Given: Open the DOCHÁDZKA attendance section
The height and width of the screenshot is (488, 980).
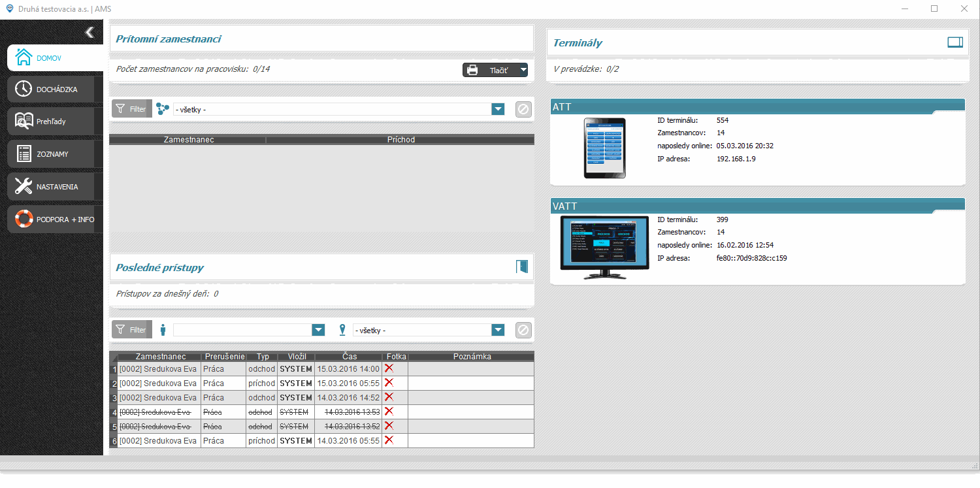Looking at the screenshot, I should [55, 89].
